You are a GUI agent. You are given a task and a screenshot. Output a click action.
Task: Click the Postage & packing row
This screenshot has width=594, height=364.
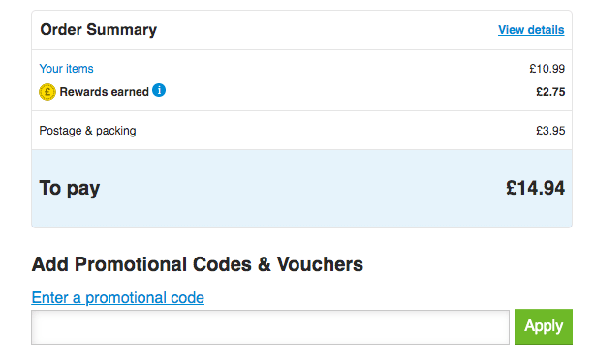302,131
